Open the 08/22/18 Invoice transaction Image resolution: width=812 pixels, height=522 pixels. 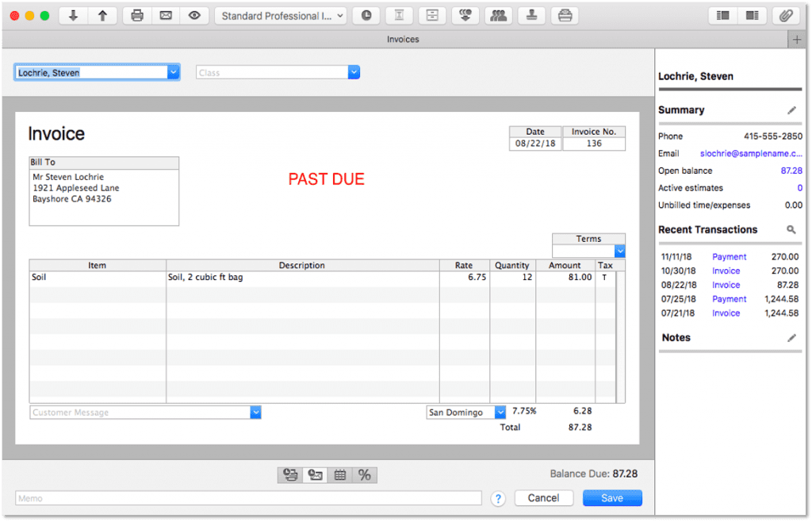pyautogui.click(x=726, y=285)
